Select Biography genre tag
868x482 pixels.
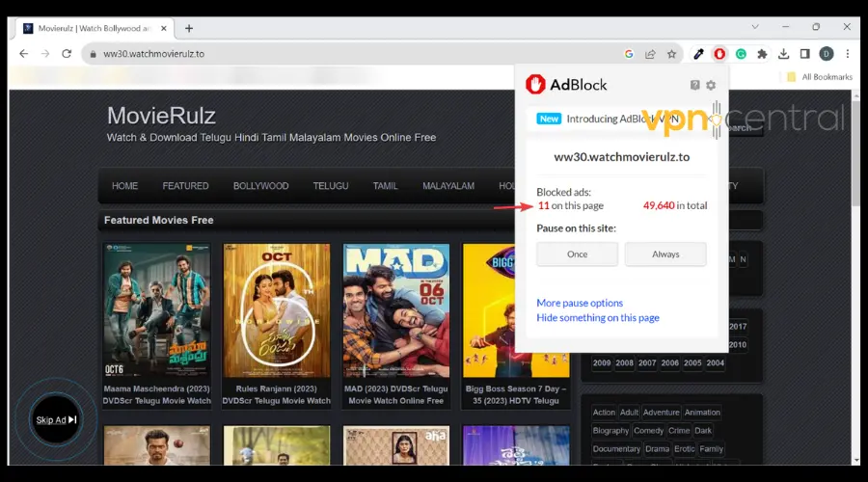click(x=610, y=431)
